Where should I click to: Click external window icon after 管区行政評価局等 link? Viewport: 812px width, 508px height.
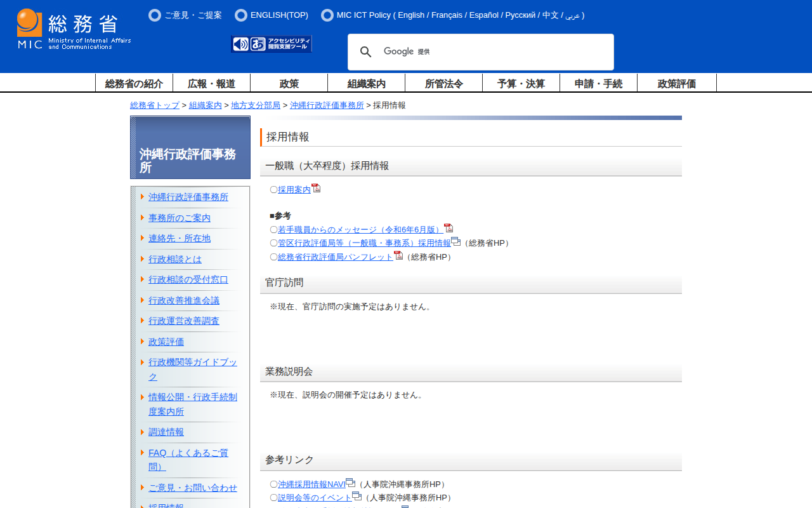coord(455,241)
